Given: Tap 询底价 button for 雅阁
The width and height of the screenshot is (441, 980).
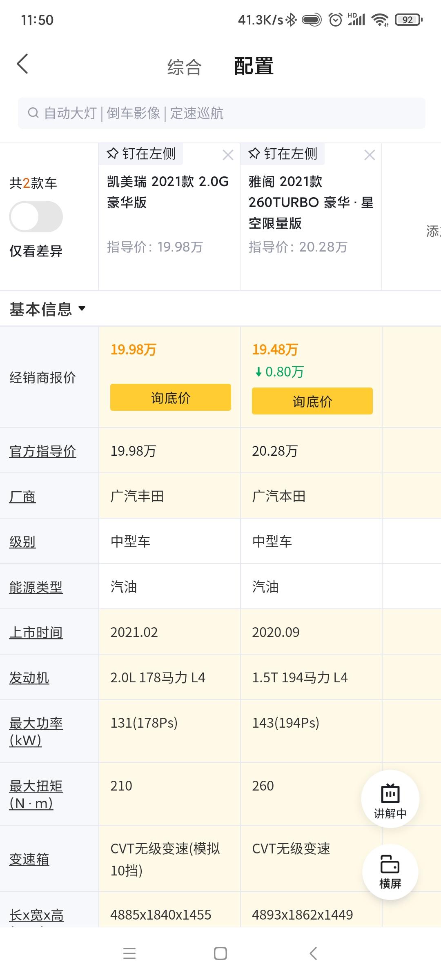Looking at the screenshot, I should (312, 401).
